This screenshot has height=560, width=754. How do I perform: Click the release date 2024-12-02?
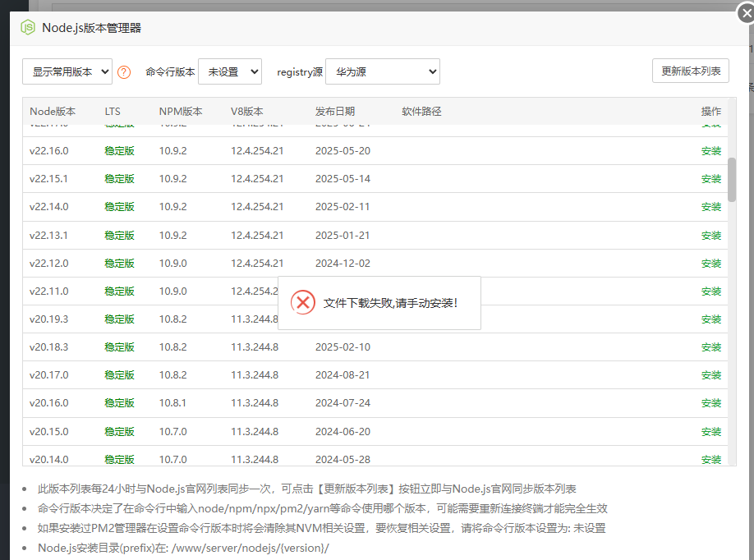pos(343,264)
